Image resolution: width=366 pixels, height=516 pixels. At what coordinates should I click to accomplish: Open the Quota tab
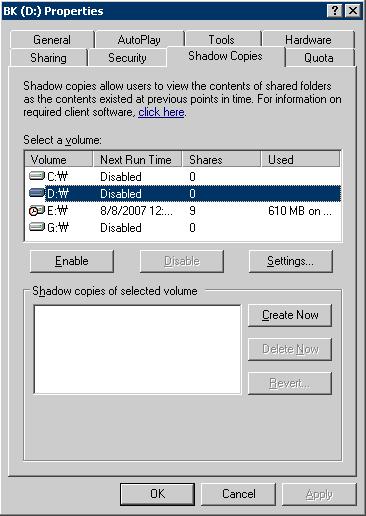[x=319, y=58]
